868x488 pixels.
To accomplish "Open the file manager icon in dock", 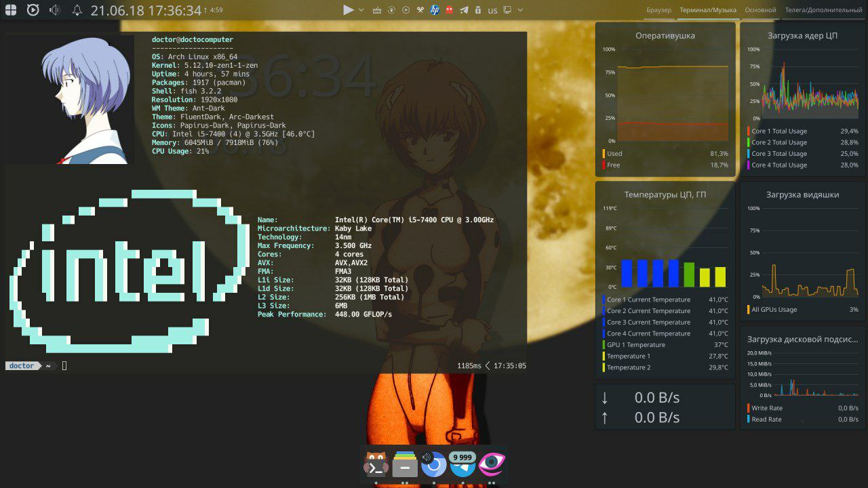I will pyautogui.click(x=405, y=464).
